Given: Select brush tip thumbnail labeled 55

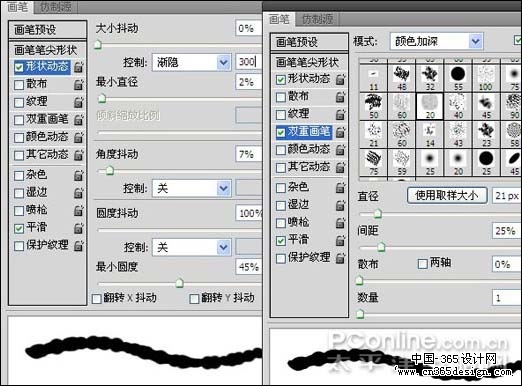Looking at the screenshot, I should coord(458,78).
